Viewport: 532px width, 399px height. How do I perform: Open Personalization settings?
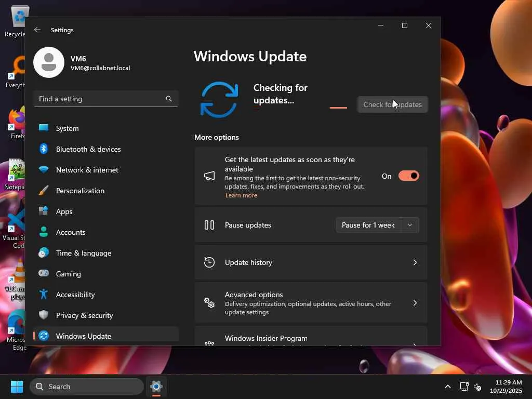pos(106,191)
